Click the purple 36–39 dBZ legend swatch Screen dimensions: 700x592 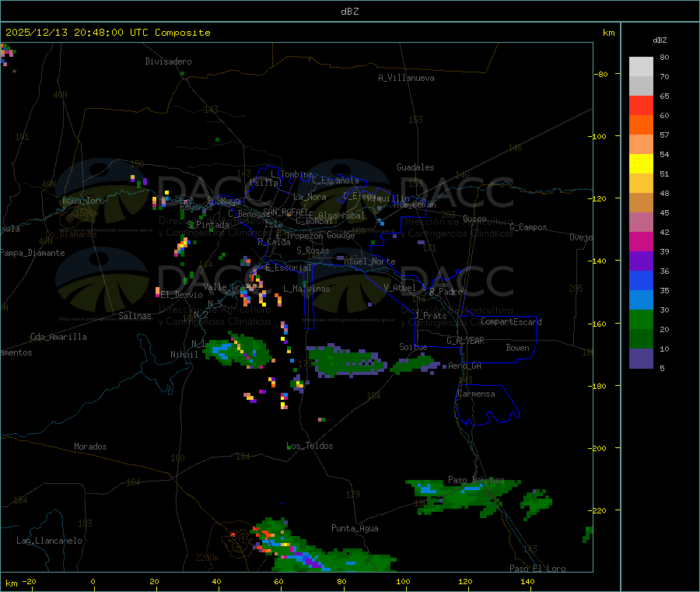tap(641, 261)
